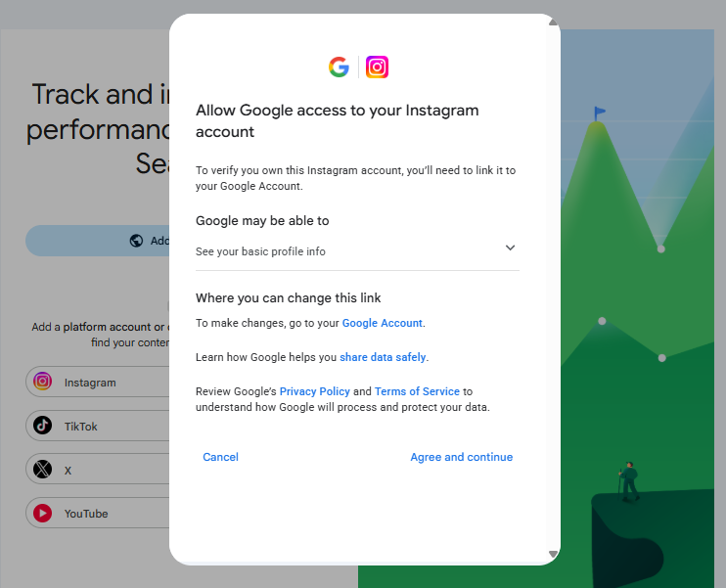Cancel the Instagram access dialog

coord(220,457)
